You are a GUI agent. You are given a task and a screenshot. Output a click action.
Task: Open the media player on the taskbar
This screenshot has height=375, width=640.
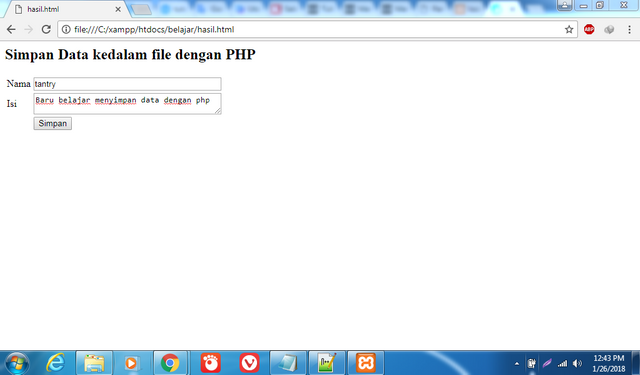[131, 363]
